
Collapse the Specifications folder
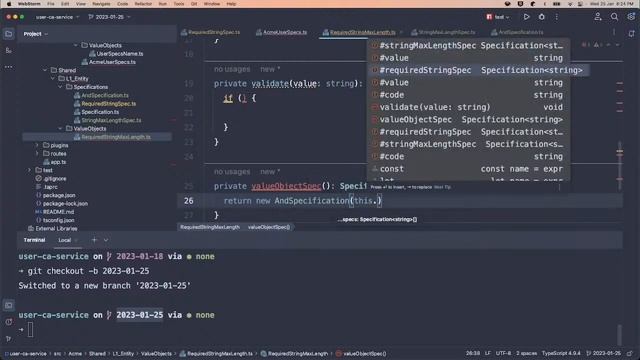coord(60,87)
